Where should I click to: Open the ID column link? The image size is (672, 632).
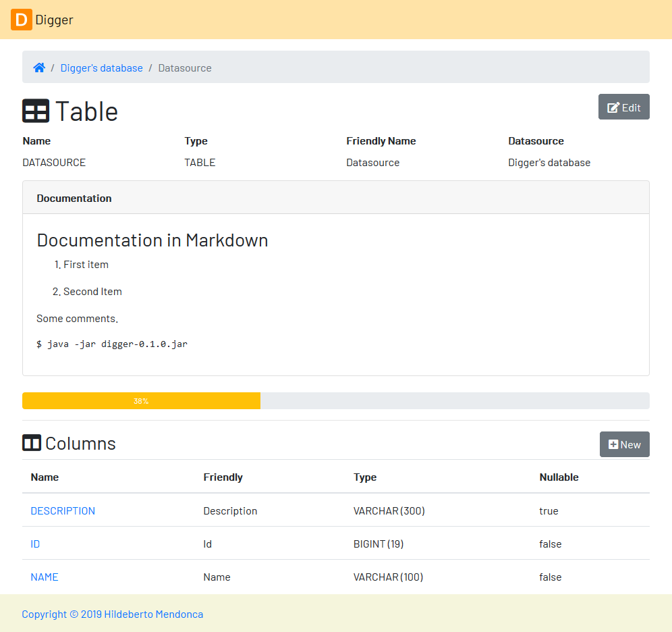point(35,544)
